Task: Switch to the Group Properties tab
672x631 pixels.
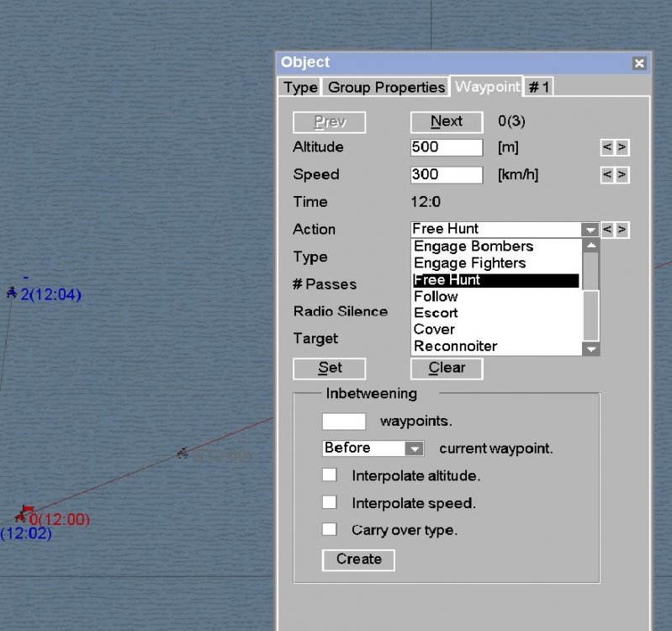Action: point(386,87)
